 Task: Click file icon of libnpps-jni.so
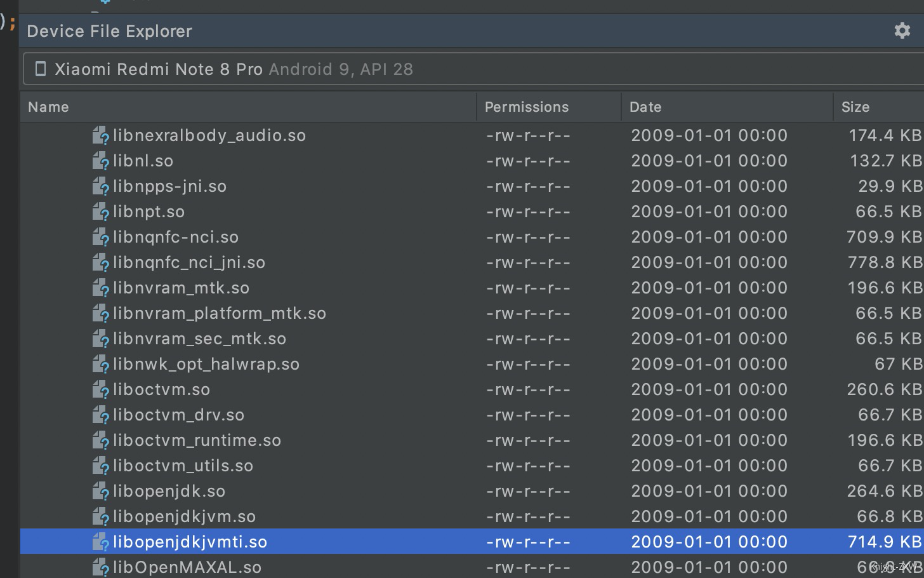pyautogui.click(x=100, y=186)
